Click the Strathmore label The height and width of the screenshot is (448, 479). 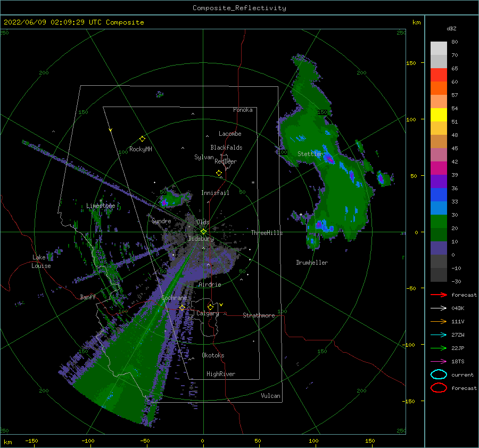pyautogui.click(x=259, y=315)
